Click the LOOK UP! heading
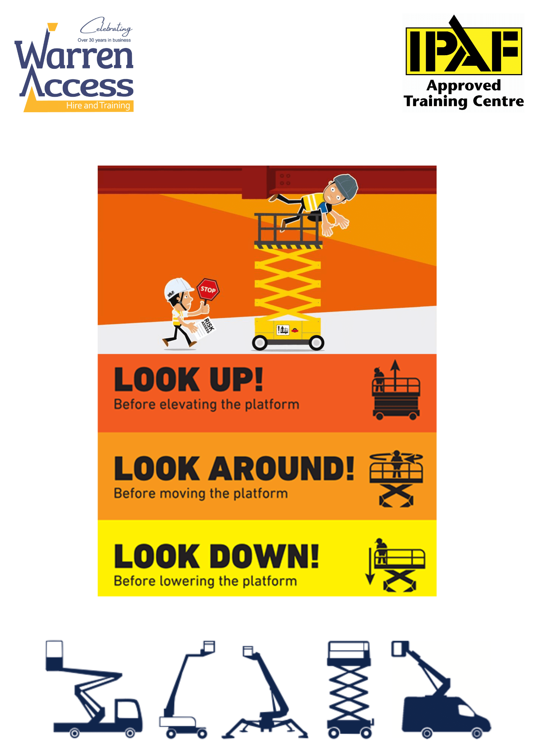534x756 pixels. coord(188,379)
